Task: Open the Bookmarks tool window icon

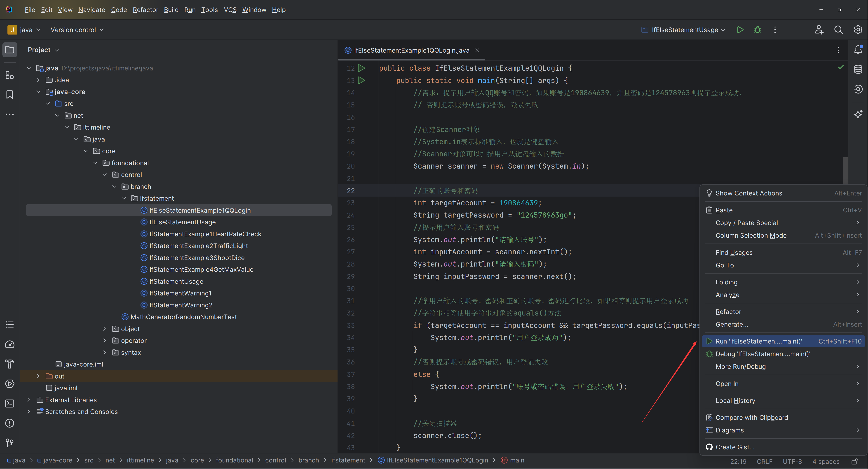Action: click(10, 95)
